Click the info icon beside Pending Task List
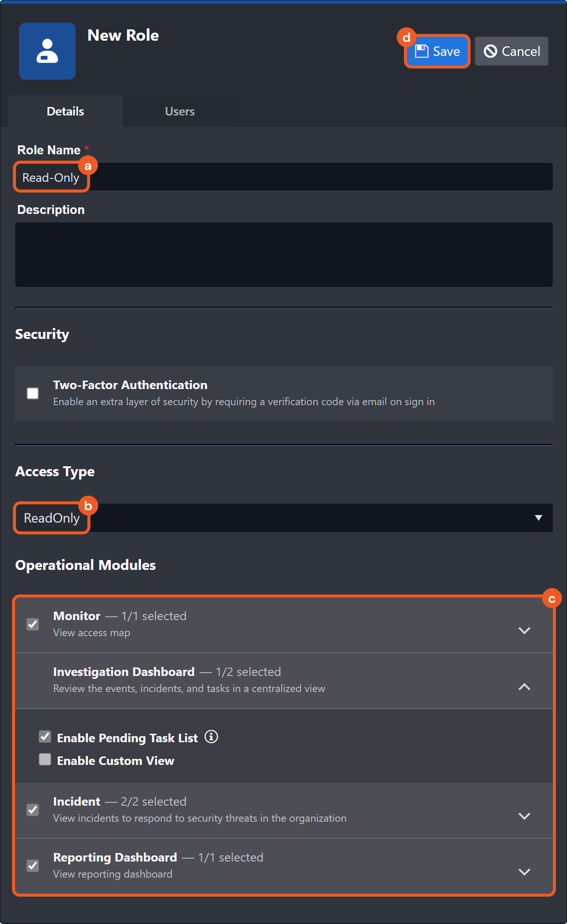Screen dimensions: 567x924 pyautogui.click(x=211, y=737)
